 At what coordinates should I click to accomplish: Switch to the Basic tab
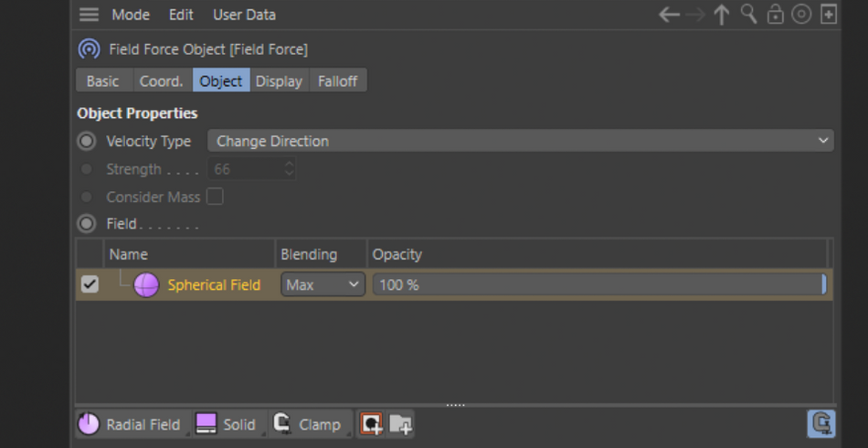point(103,80)
